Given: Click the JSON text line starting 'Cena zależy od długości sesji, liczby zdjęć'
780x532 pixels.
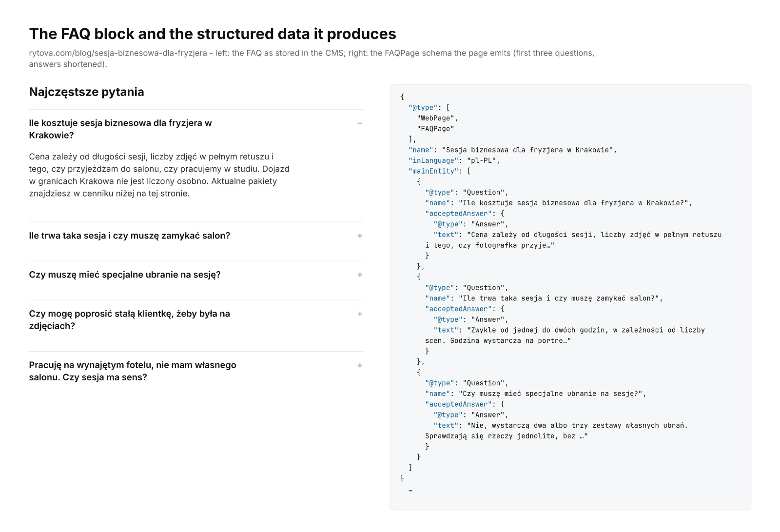Looking at the screenshot, I should coord(573,240).
